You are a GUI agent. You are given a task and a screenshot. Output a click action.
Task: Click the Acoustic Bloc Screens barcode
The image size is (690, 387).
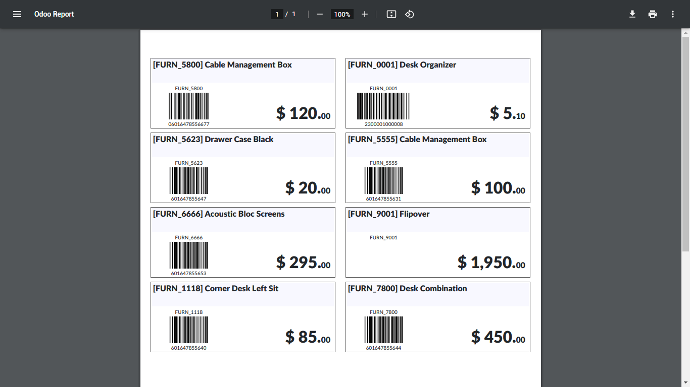189,255
